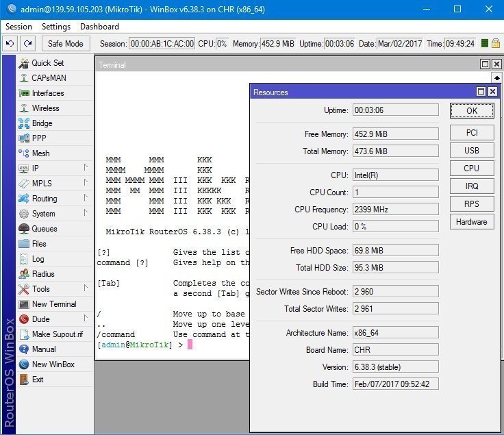Open Manual help icon
Image resolution: width=504 pixels, height=435 pixels.
(x=24, y=349)
